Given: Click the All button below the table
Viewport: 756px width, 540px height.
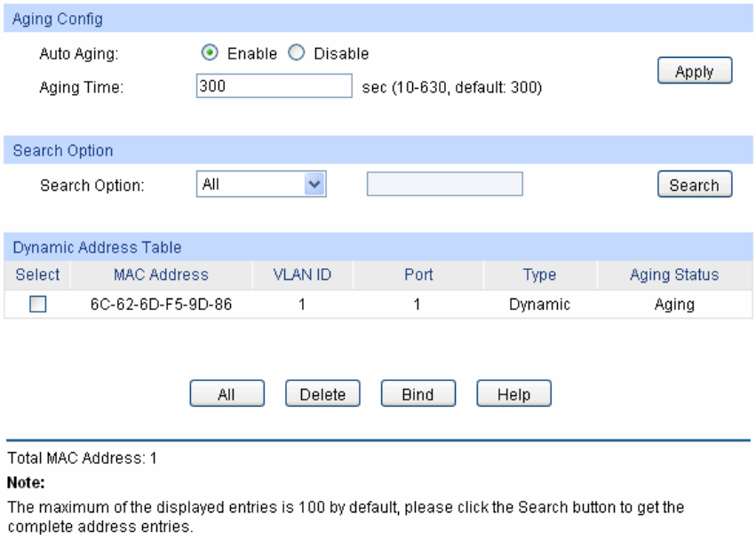Looking at the screenshot, I should pyautogui.click(x=227, y=394).
